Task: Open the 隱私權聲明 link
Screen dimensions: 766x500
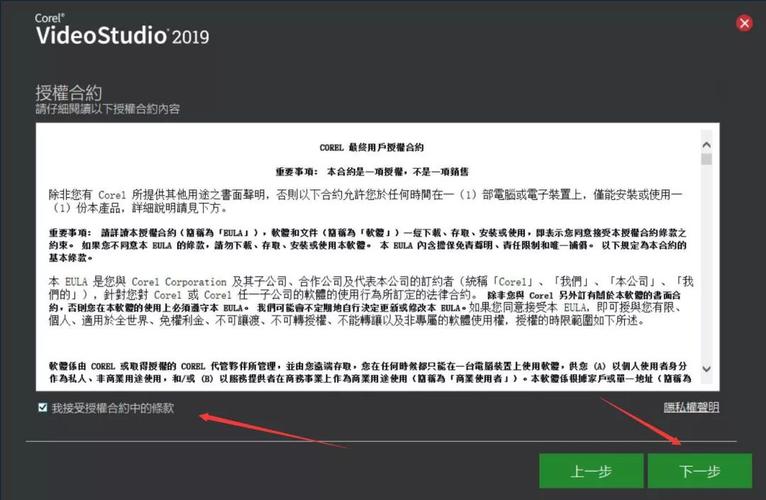Action: (x=691, y=407)
